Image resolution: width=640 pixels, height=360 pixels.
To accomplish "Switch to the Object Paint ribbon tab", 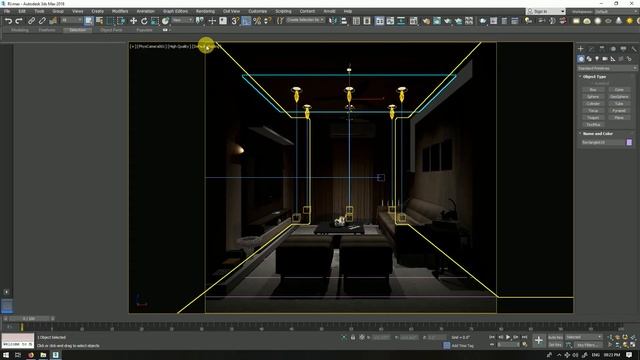I will pyautogui.click(x=111, y=30).
